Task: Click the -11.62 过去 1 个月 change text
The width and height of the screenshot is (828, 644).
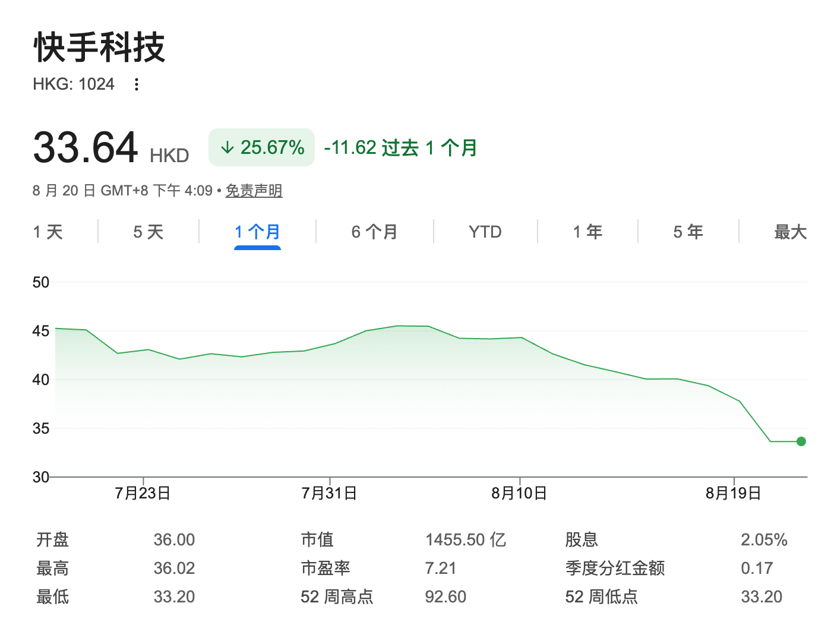Action: coord(401,147)
